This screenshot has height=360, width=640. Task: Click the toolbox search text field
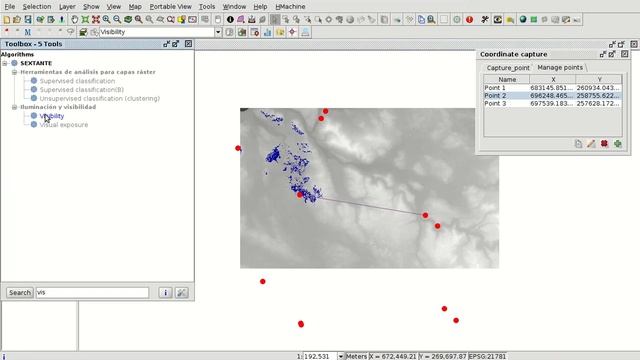92,292
